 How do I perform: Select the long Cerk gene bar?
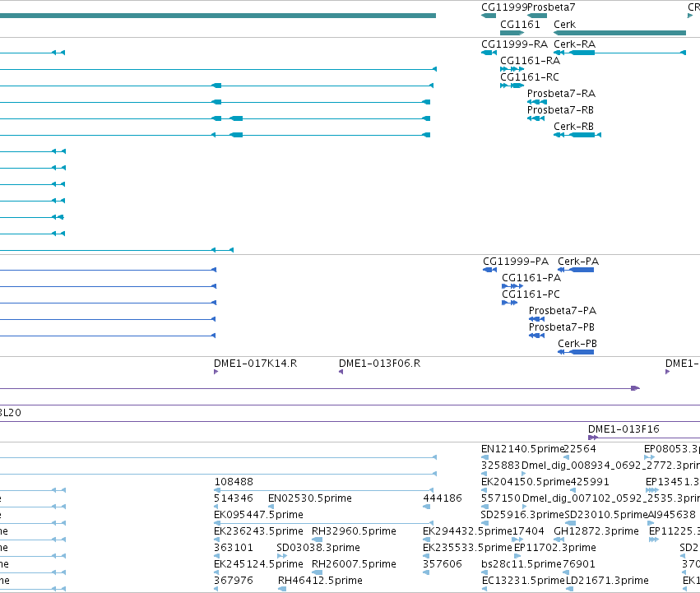point(619,33)
